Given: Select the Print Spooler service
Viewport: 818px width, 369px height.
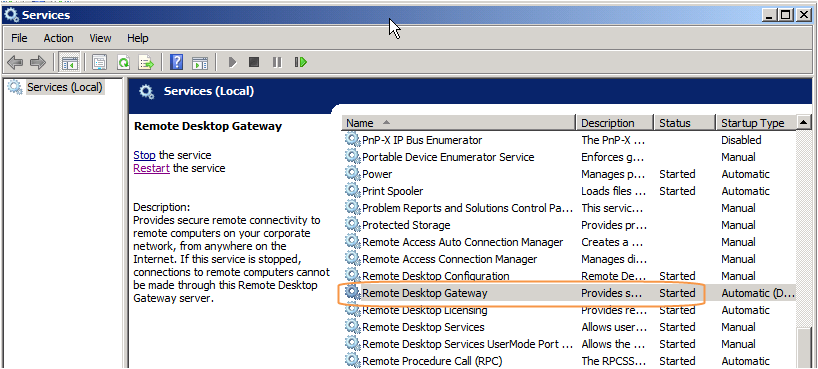Looking at the screenshot, I should pos(570,191).
